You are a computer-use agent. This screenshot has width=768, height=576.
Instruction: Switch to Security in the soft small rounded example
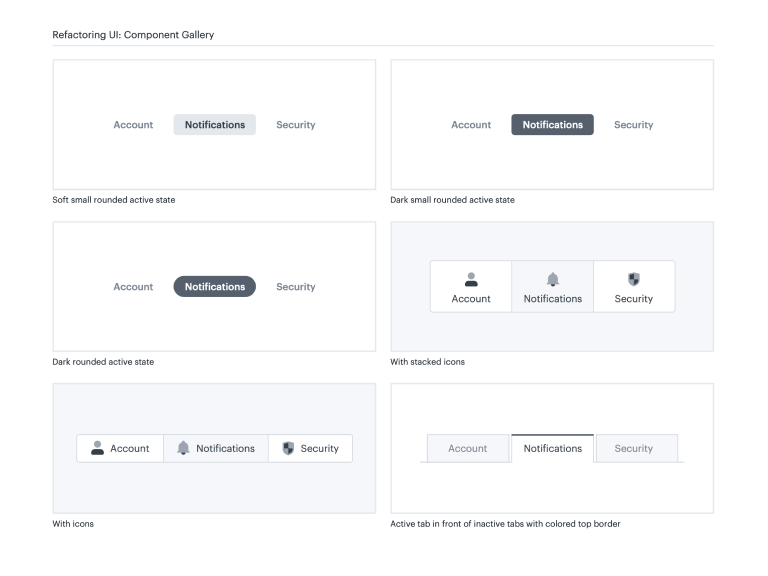[x=295, y=125]
